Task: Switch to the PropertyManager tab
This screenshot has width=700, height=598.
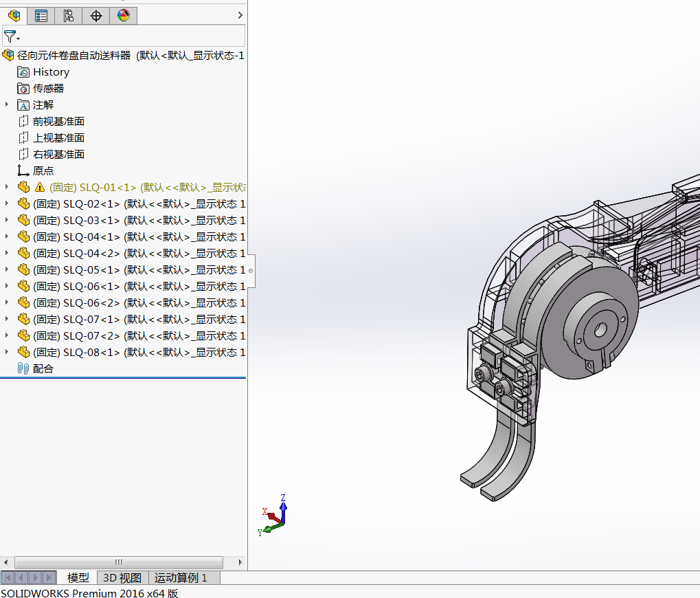Action: click(41, 16)
